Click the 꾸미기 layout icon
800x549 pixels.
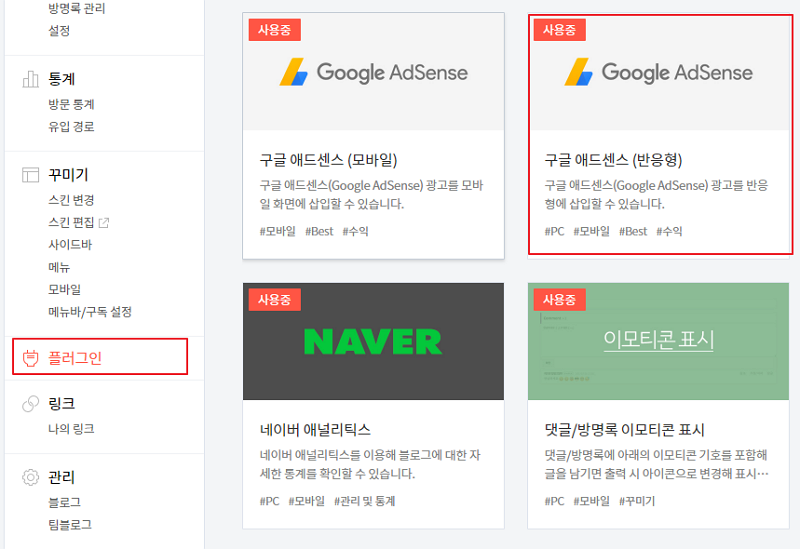31,175
